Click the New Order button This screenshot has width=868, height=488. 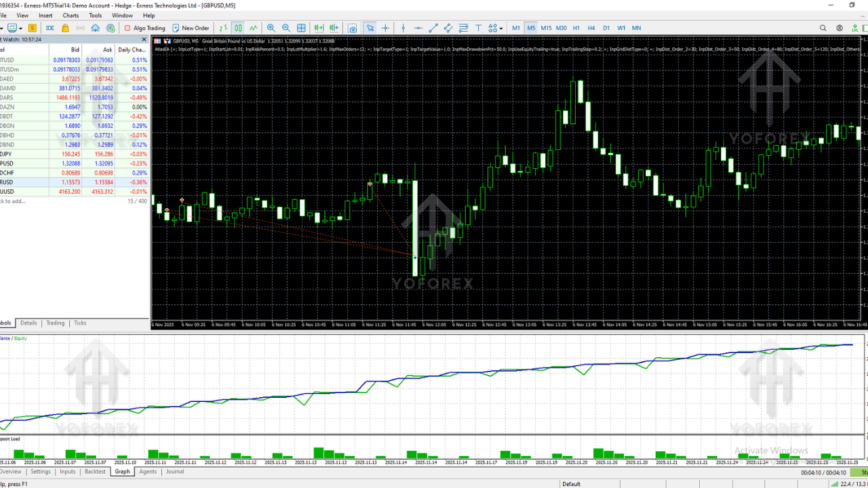(x=191, y=28)
